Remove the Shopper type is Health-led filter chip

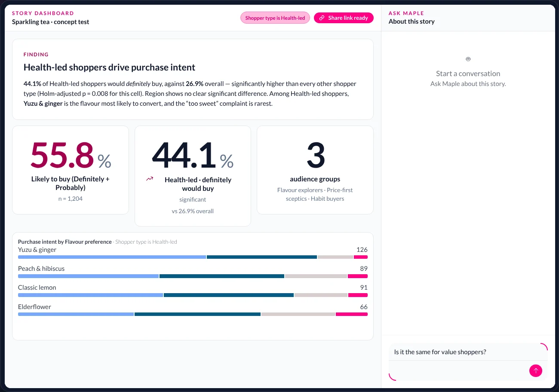pos(275,18)
